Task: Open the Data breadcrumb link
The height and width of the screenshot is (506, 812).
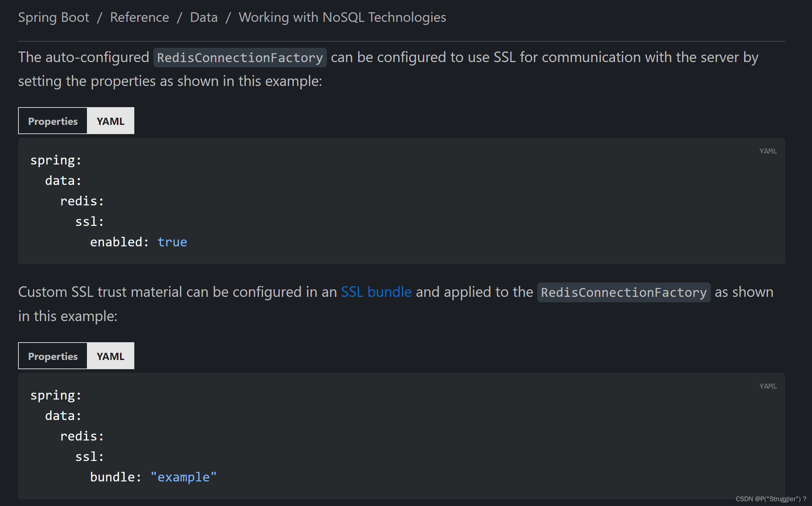Action: click(204, 17)
